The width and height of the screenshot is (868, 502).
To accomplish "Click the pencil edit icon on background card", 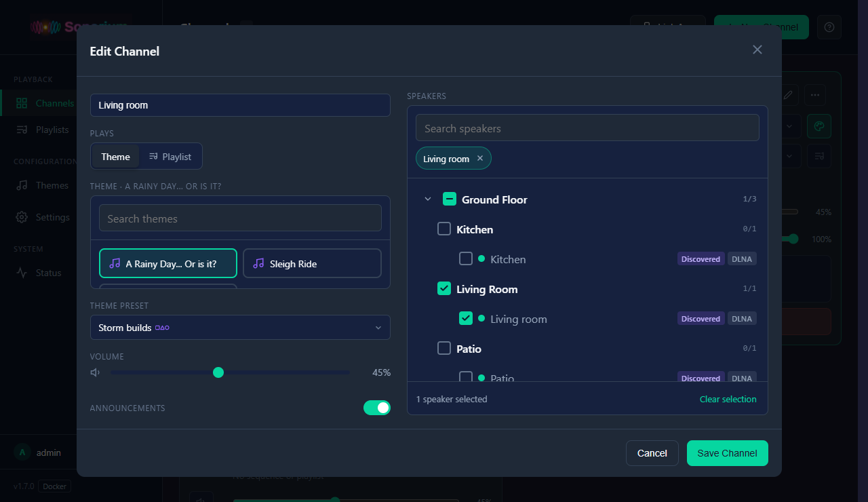I will [x=788, y=95].
